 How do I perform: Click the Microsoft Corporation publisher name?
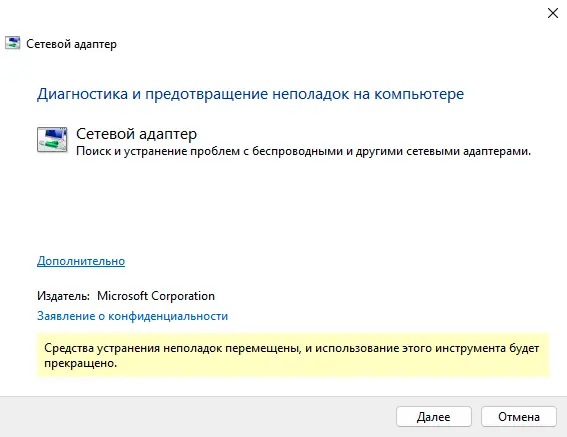coord(156,296)
